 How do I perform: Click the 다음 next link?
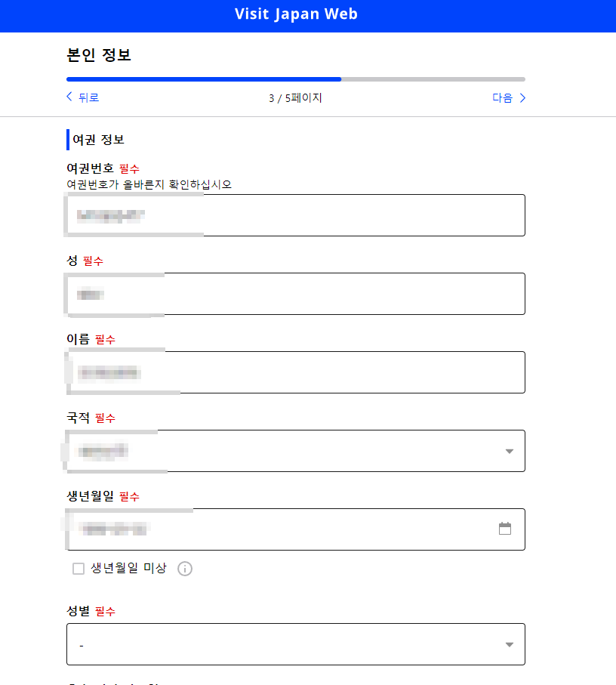(502, 97)
